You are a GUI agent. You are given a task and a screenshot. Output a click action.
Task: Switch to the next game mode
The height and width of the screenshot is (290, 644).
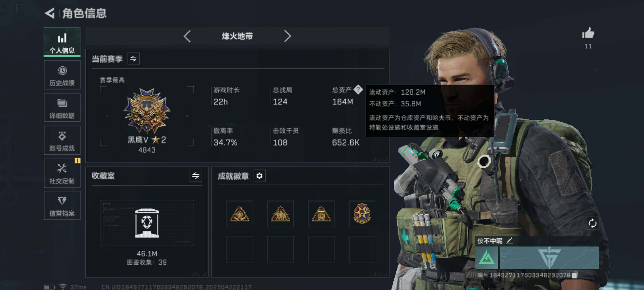pos(287,36)
